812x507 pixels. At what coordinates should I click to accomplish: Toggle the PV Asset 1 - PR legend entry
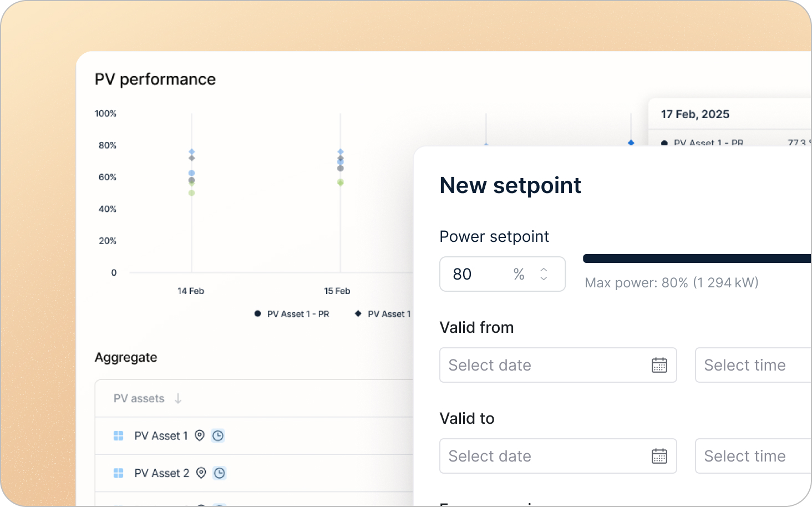point(292,313)
